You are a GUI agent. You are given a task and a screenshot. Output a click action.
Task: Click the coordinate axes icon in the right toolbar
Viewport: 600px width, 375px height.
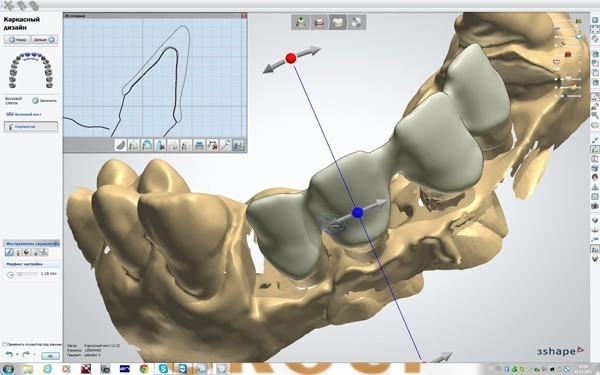coord(595,230)
